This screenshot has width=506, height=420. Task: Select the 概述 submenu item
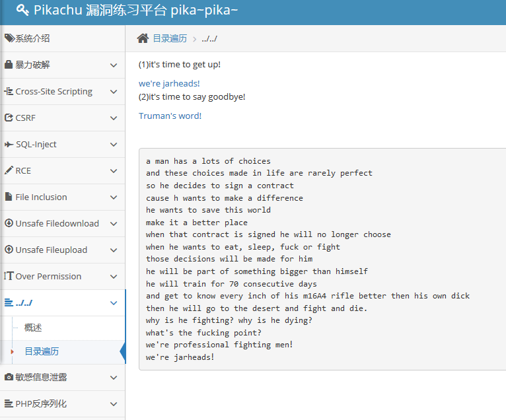(x=33, y=328)
